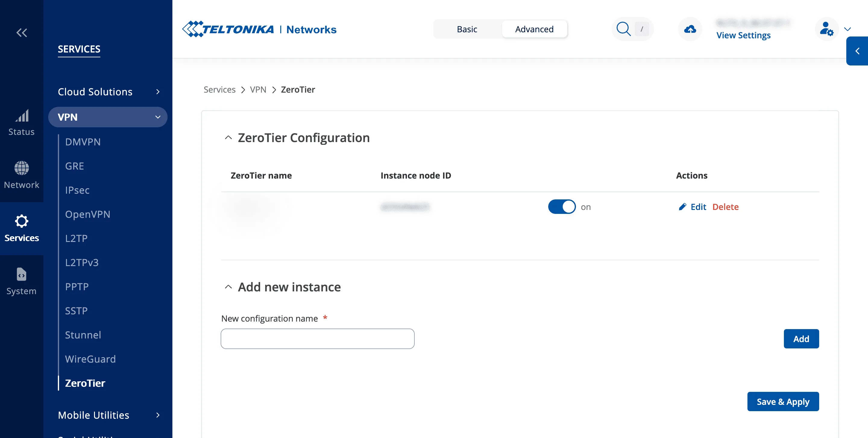
Task: Click the Teltonika Networks logo
Action: click(x=259, y=29)
